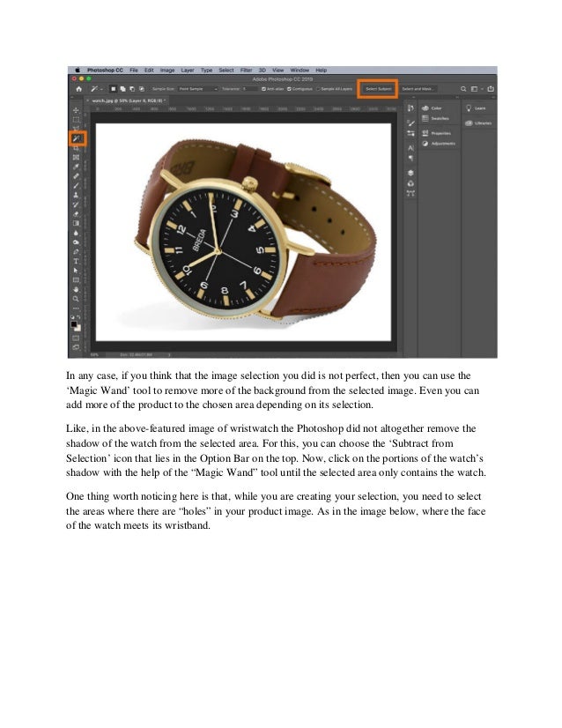Screen dimensions: 562x728
Task: Select the Crop tool
Action: point(76,148)
